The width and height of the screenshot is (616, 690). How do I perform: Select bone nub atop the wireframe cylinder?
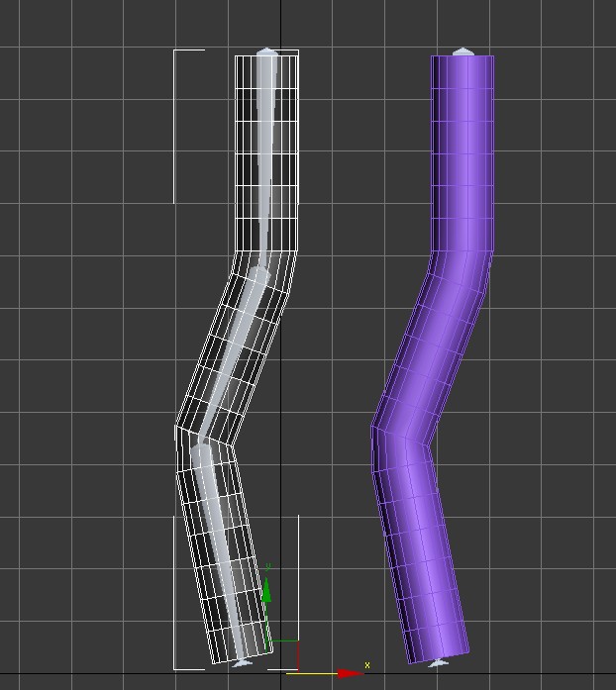267,51
